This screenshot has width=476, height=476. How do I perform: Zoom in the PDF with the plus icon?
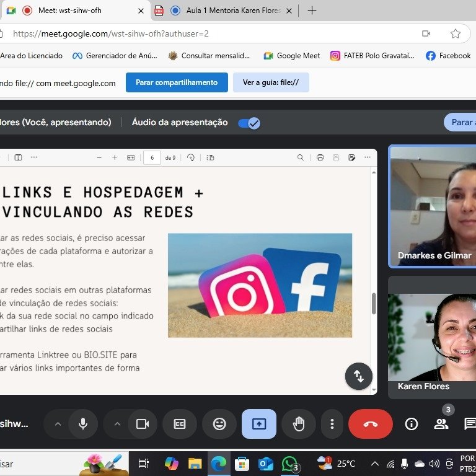click(115, 157)
